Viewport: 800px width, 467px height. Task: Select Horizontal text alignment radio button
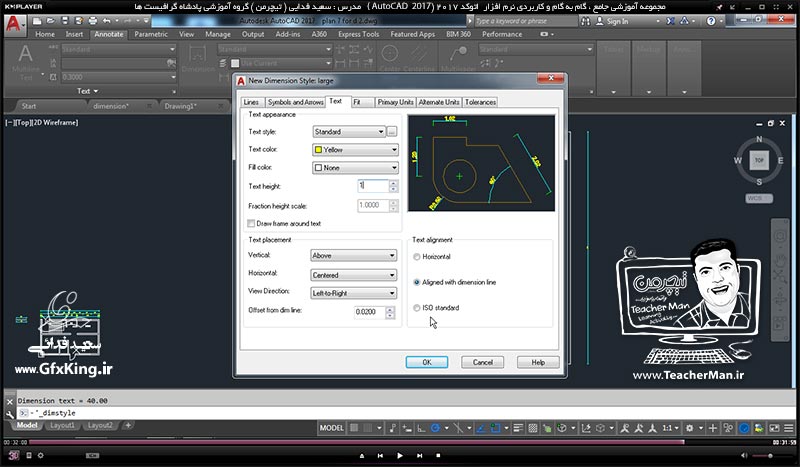point(417,257)
